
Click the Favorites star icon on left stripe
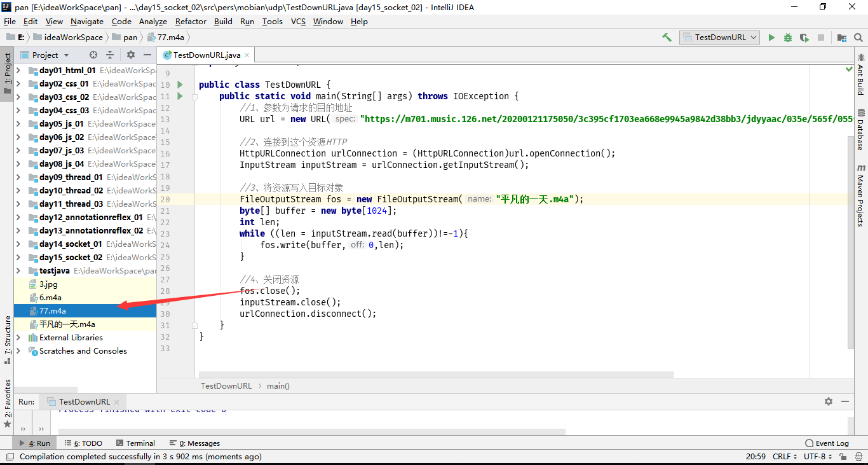(7, 424)
